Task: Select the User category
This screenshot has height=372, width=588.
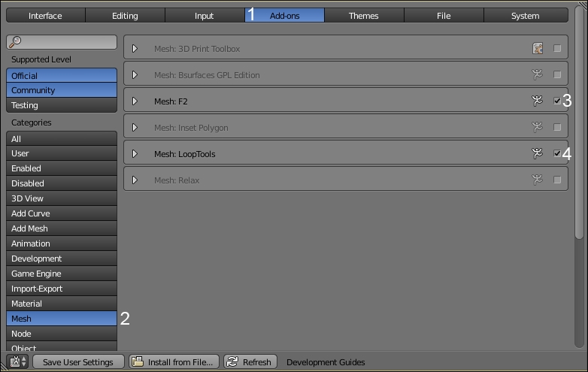Action: tap(62, 153)
